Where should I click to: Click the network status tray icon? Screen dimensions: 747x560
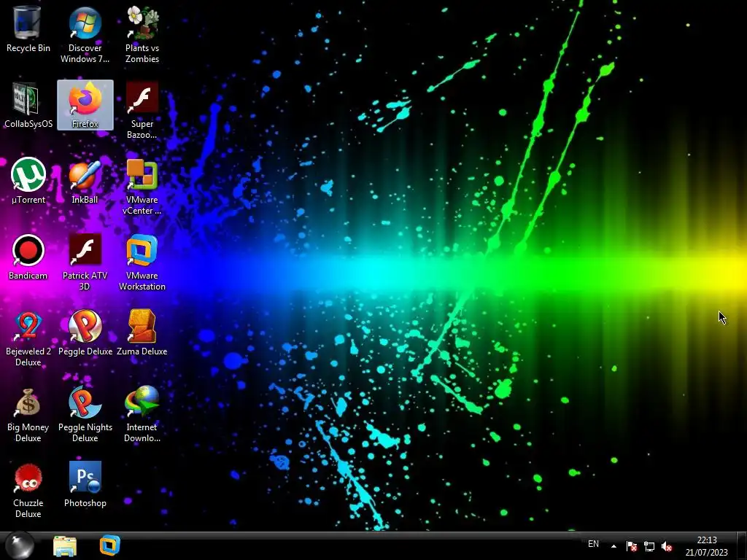click(649, 546)
